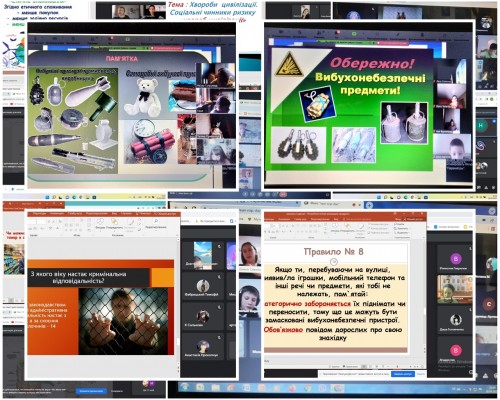Select the red 'C' participant avatar right of Правило № 8
This screenshot has height=400, width=500.
point(489,304)
